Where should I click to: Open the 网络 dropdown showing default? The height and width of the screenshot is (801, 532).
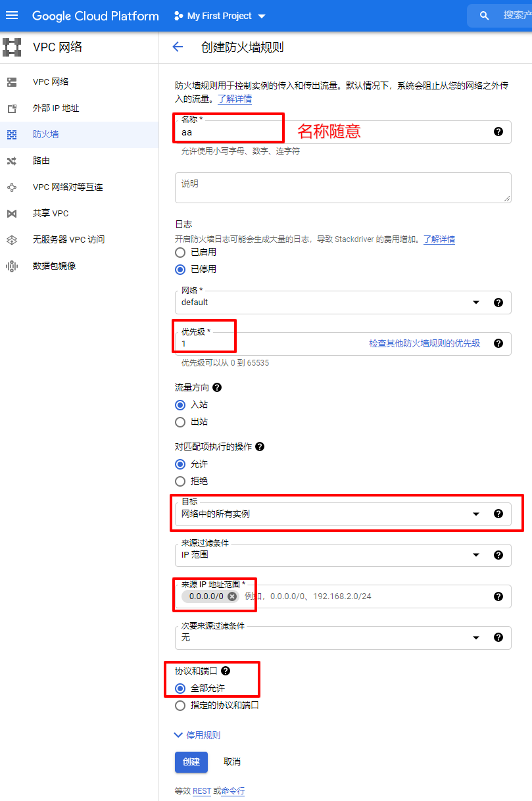pyautogui.click(x=475, y=302)
